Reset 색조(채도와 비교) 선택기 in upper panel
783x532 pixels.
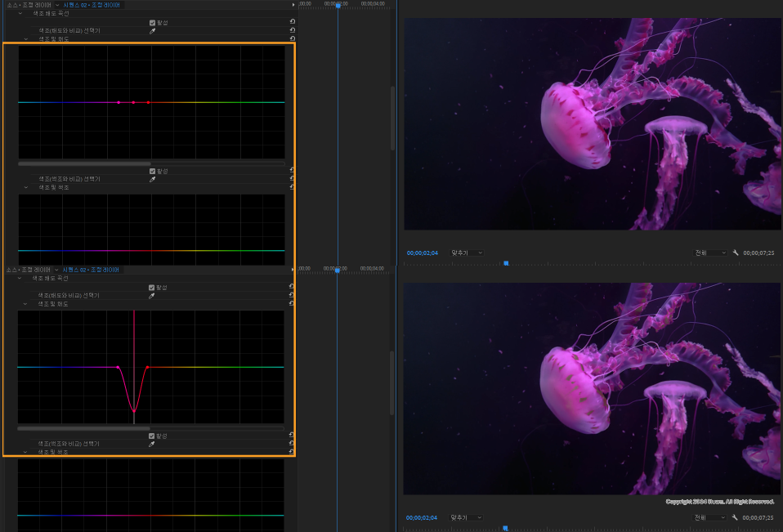(x=292, y=30)
